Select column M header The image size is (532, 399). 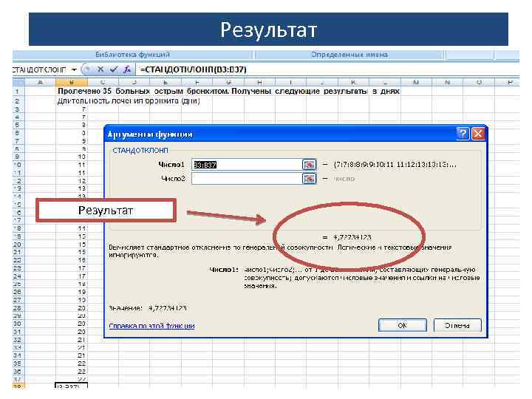pos(416,82)
